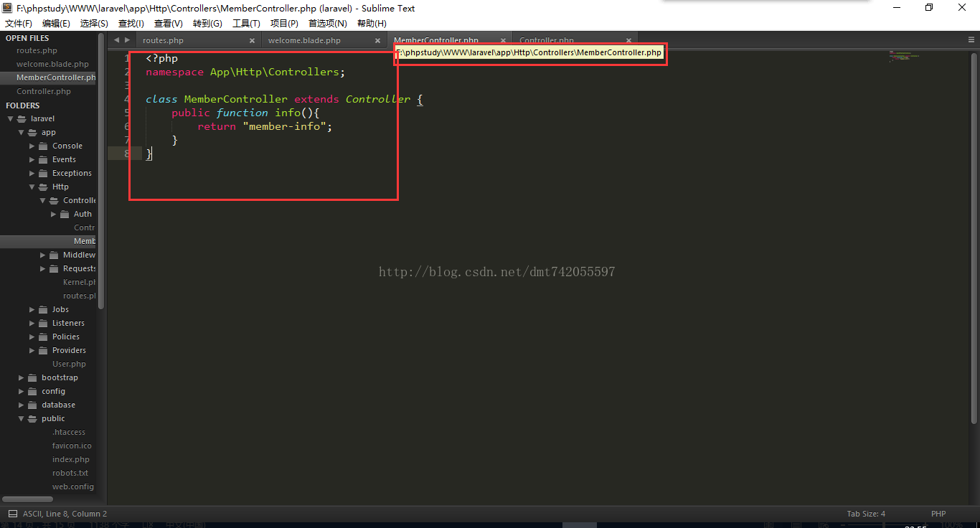Viewport: 980px width, 528px height.
Task: Click the Exceptions folder icon
Action: [x=43, y=174]
